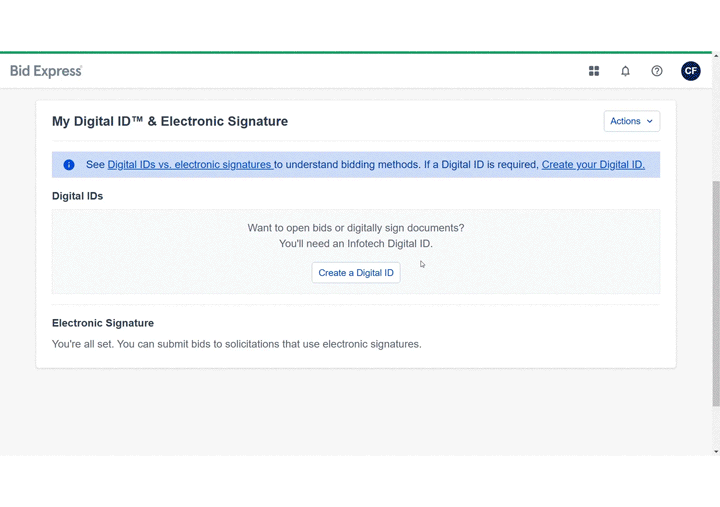Click the "You're all set" status text
This screenshot has width=720, height=507.
(x=236, y=344)
